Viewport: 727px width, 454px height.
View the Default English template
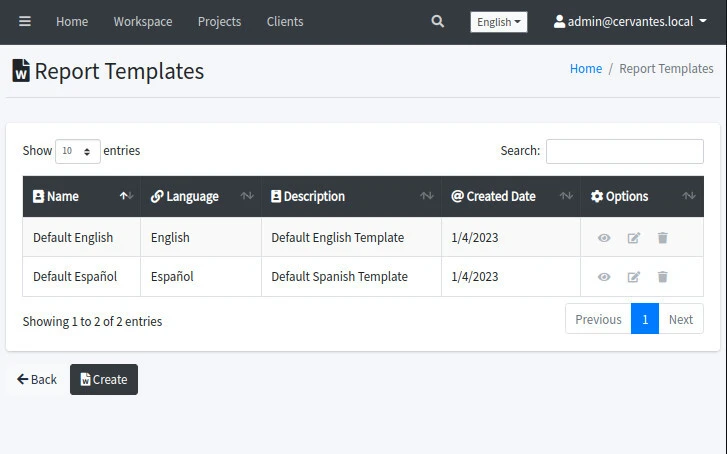[604, 238]
